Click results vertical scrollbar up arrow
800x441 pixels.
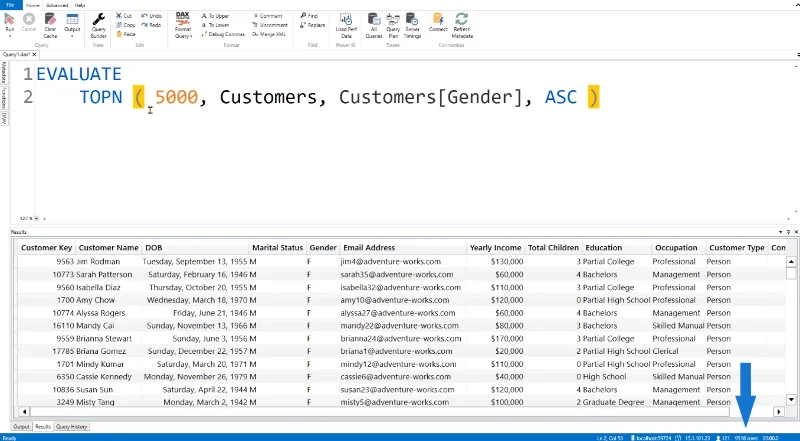pos(791,261)
